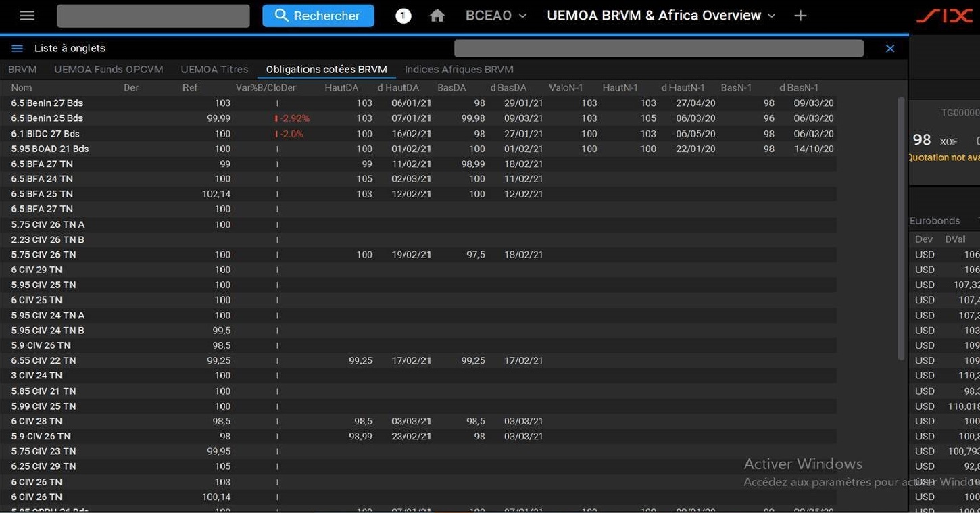Click 98 XOF quote in right panel
Image resolution: width=980 pixels, height=513 pixels.
pyautogui.click(x=935, y=141)
